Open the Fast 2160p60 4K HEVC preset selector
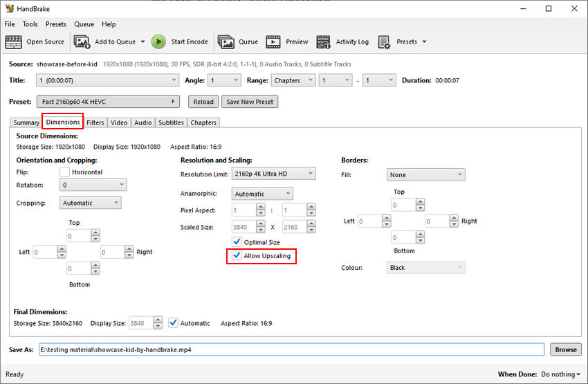This screenshot has height=384, width=588. pyautogui.click(x=108, y=102)
